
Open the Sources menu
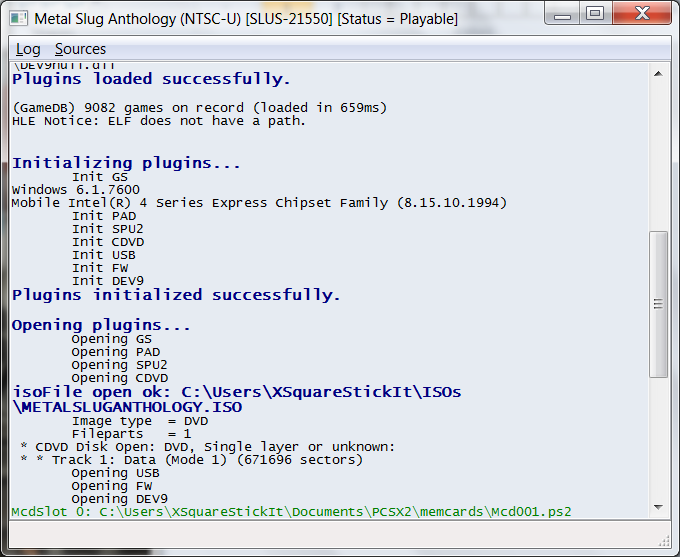point(80,49)
